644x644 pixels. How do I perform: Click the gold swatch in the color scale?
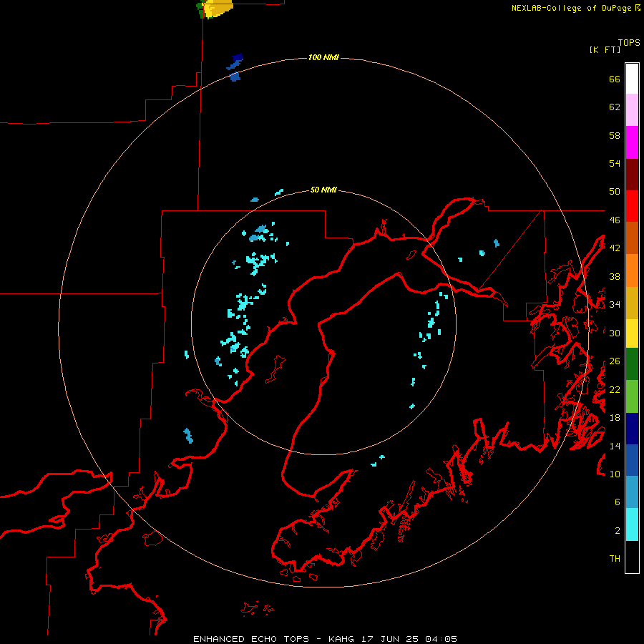pyautogui.click(x=632, y=303)
